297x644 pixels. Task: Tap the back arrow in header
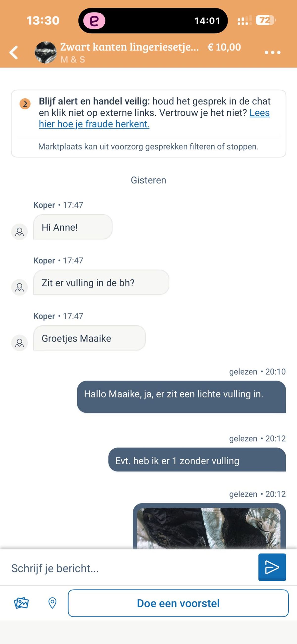14,52
